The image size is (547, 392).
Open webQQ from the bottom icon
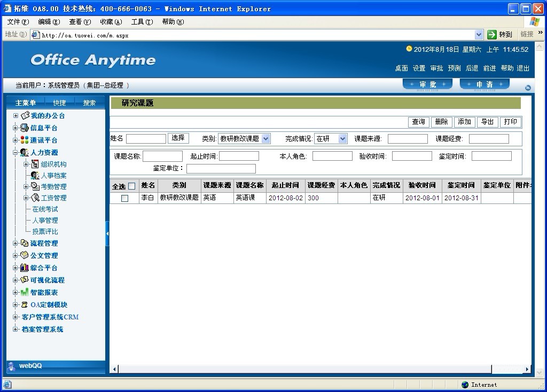[x=12, y=366]
